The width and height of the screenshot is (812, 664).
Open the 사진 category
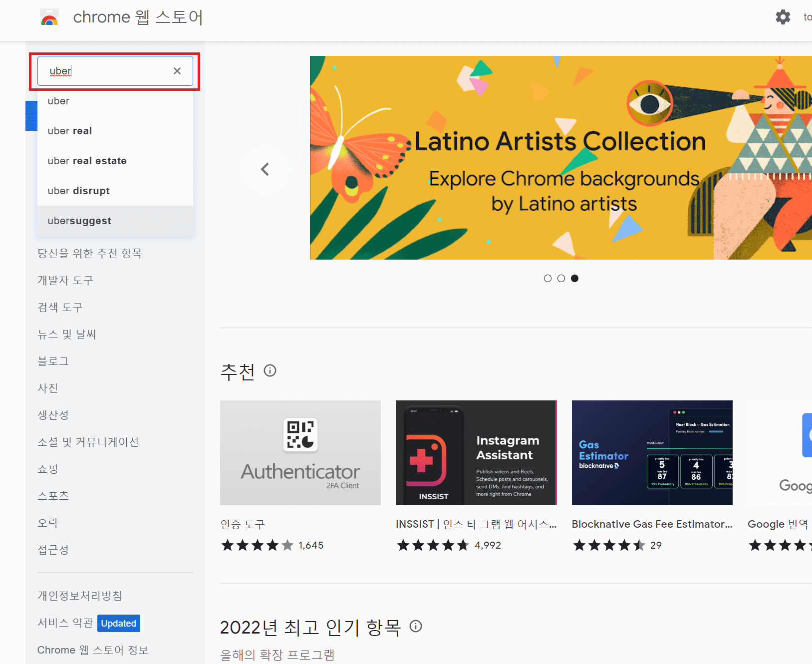(48, 388)
